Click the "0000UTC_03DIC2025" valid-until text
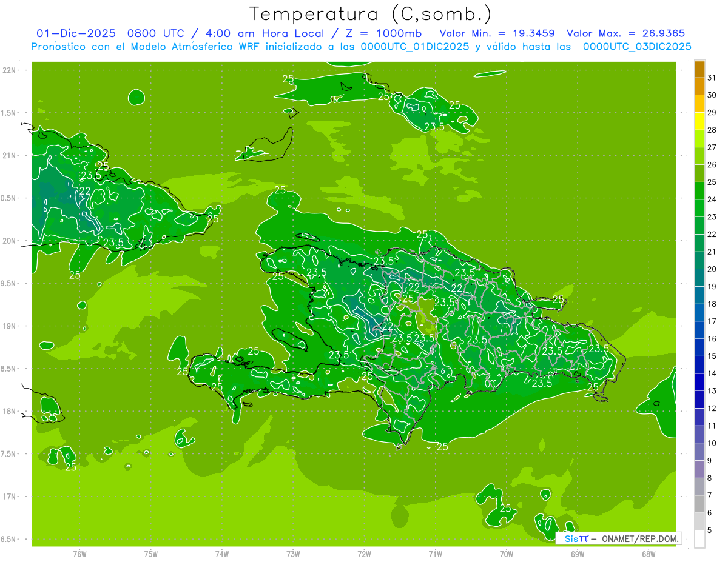 pyautogui.click(x=637, y=47)
